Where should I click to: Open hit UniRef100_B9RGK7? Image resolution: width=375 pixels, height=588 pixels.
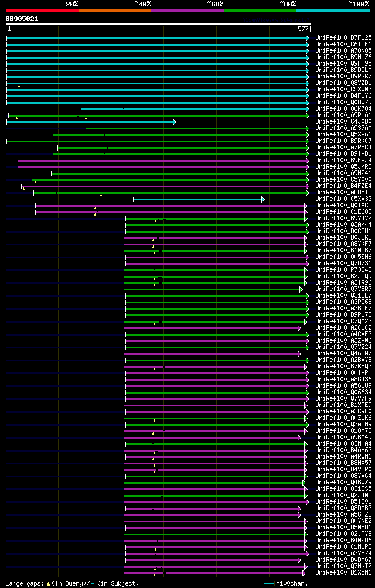pyautogui.click(x=343, y=77)
